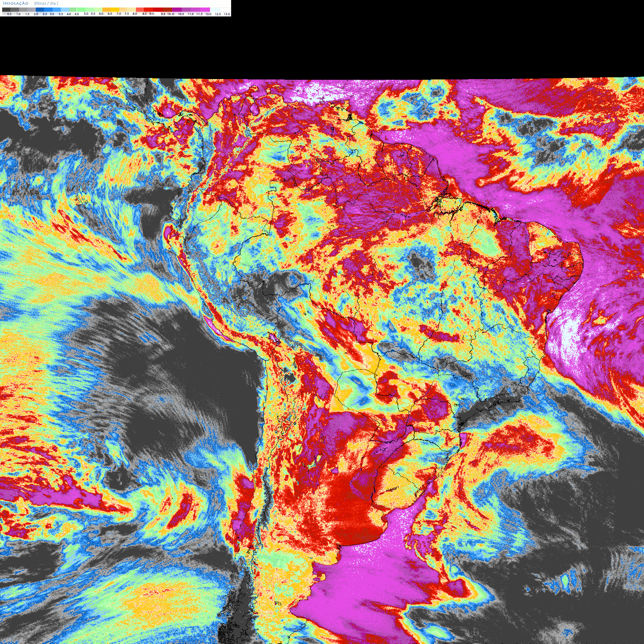Select the yellow swatch left of 7.0
The width and height of the screenshot is (644, 644).
point(115,10)
